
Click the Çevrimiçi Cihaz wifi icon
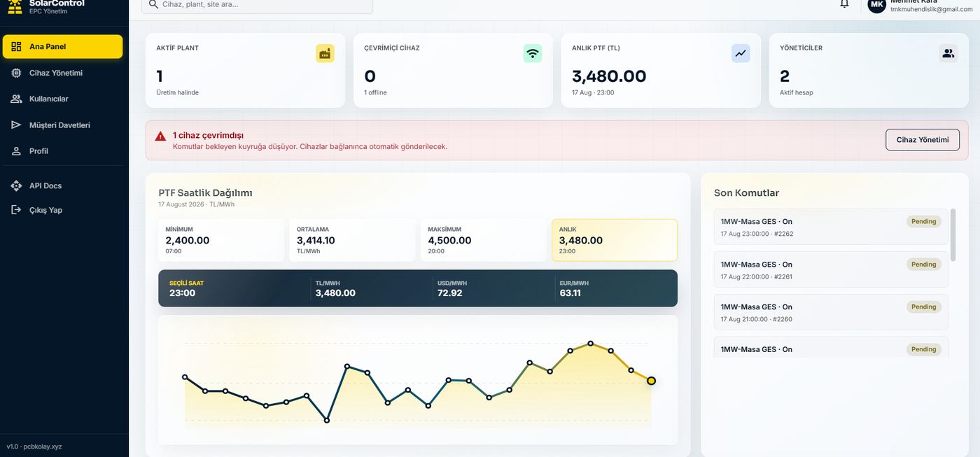tap(533, 53)
